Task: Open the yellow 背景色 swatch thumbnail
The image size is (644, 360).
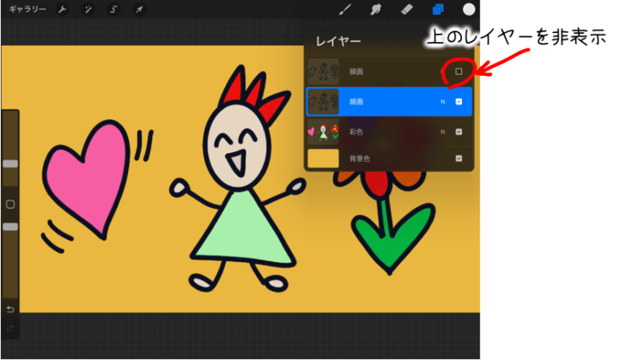Action: tap(324, 158)
